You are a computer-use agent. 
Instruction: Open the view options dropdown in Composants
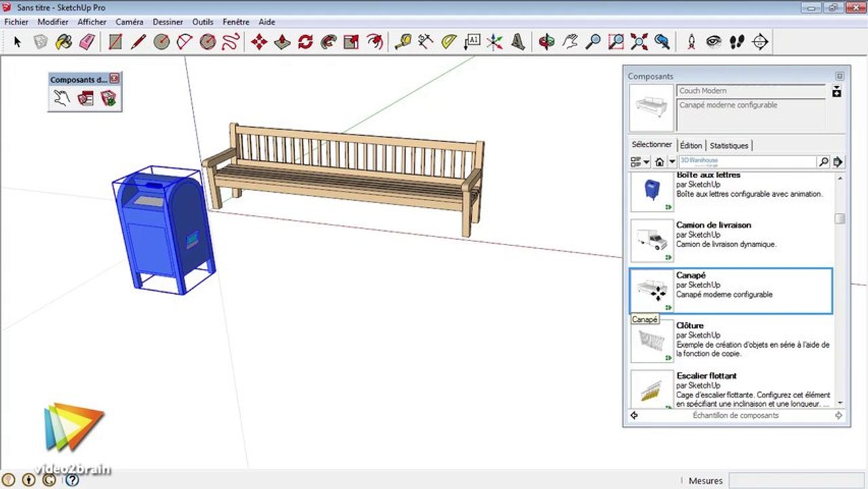(x=640, y=162)
